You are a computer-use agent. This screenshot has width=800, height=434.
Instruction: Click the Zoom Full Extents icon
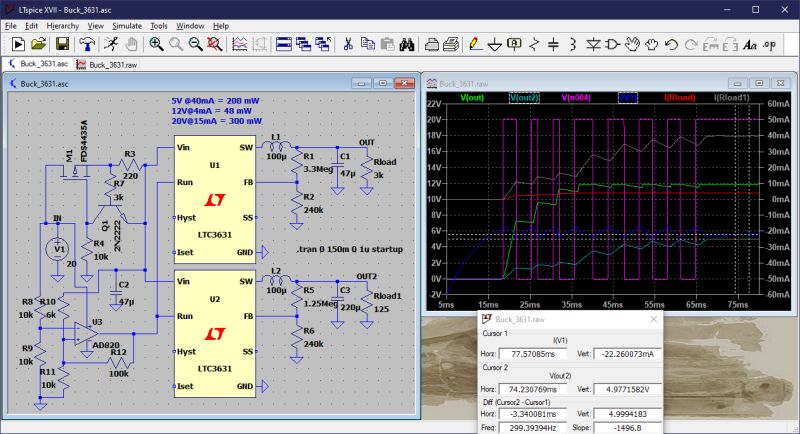tap(215, 44)
